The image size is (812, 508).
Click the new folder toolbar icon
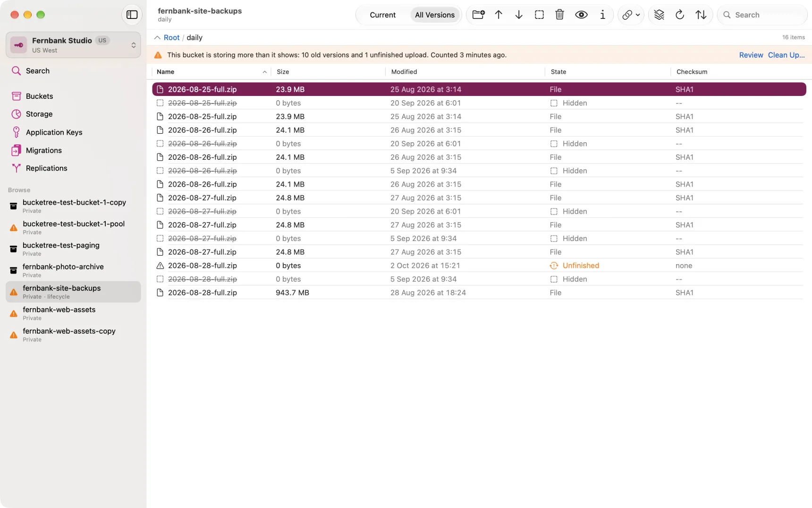(478, 15)
